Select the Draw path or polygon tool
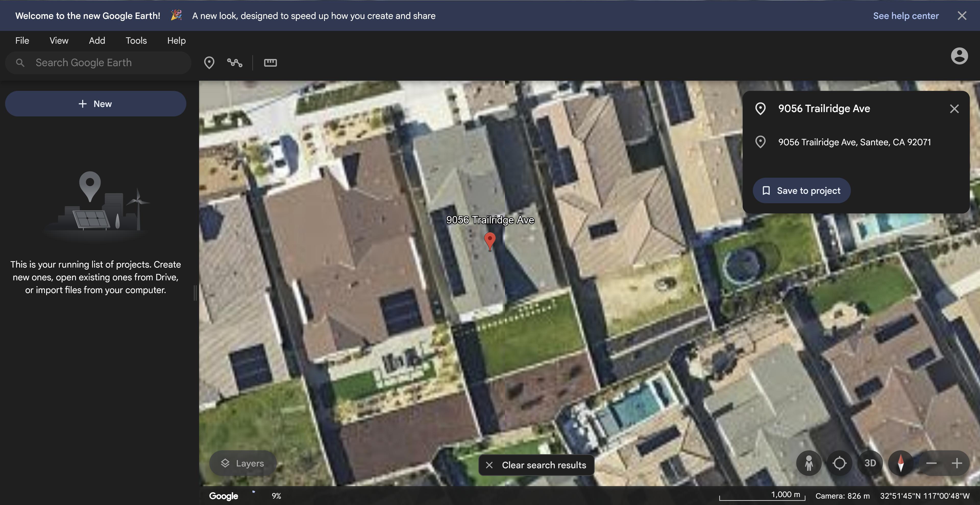This screenshot has height=505, width=980. click(x=234, y=62)
